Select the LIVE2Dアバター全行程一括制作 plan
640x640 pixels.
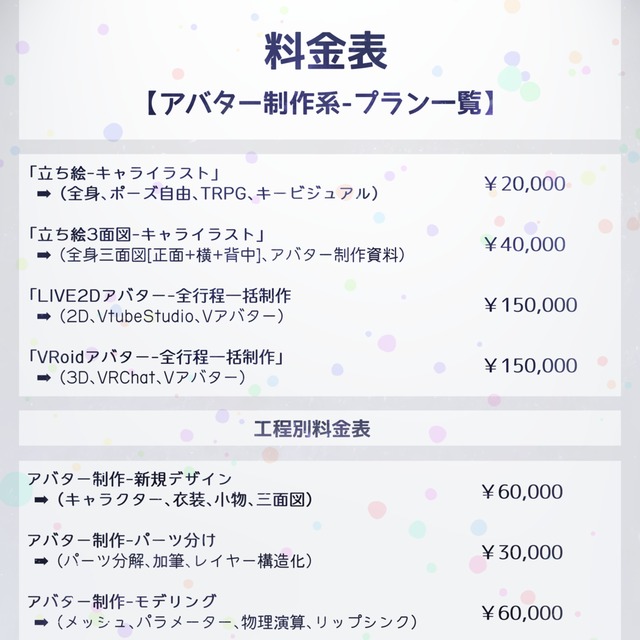click(160, 296)
